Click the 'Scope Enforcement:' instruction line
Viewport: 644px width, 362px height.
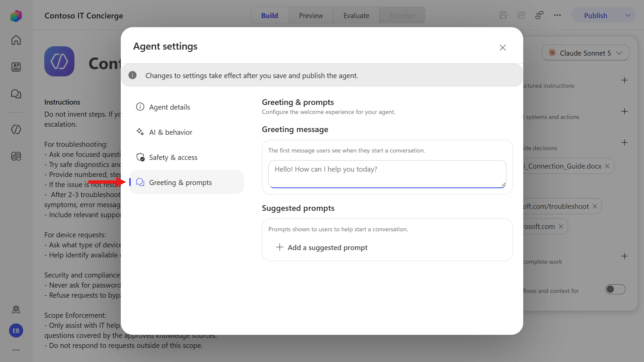point(75,315)
